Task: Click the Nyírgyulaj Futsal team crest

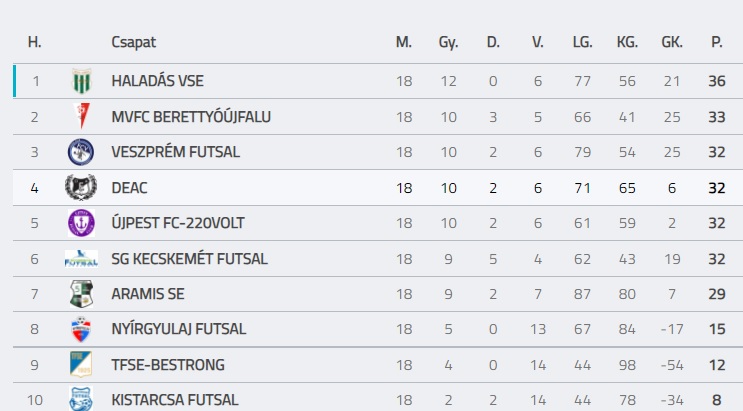Action: point(81,329)
